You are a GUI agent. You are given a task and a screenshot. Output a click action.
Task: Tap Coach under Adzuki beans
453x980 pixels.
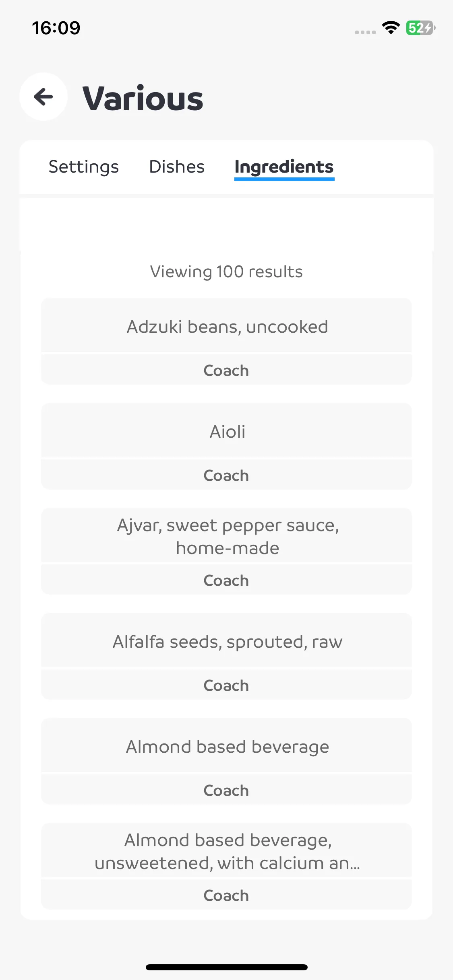tap(226, 370)
